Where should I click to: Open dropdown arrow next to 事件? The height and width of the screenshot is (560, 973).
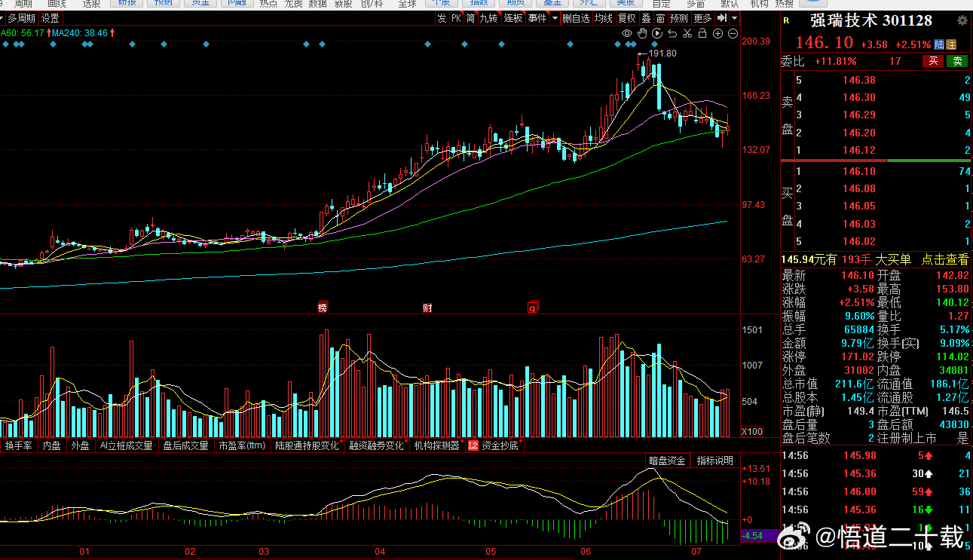[555, 18]
